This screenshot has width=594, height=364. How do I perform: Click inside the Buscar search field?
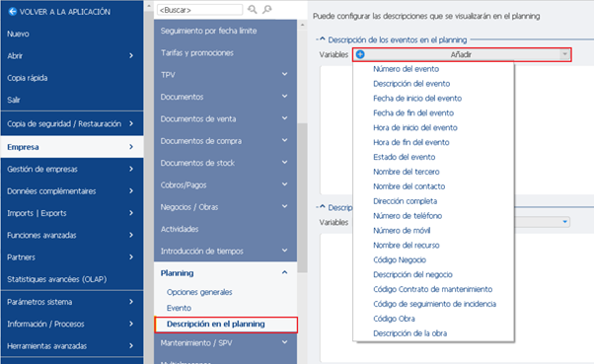click(x=199, y=10)
